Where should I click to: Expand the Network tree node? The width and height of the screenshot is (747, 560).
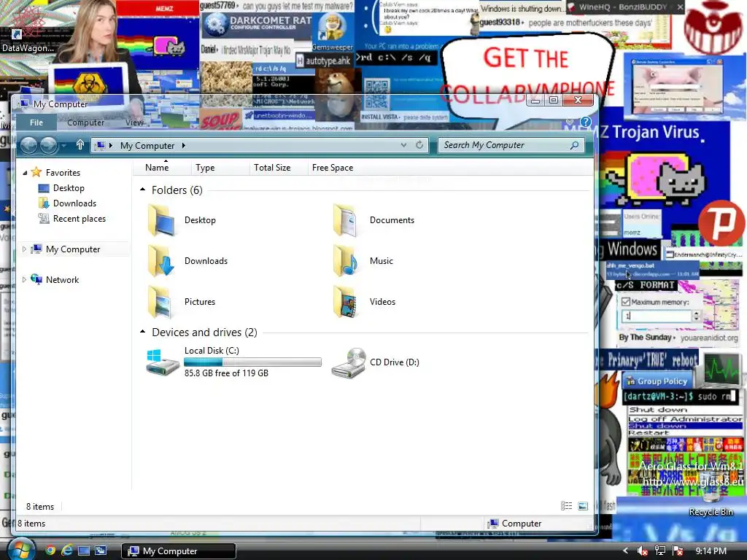click(24, 279)
